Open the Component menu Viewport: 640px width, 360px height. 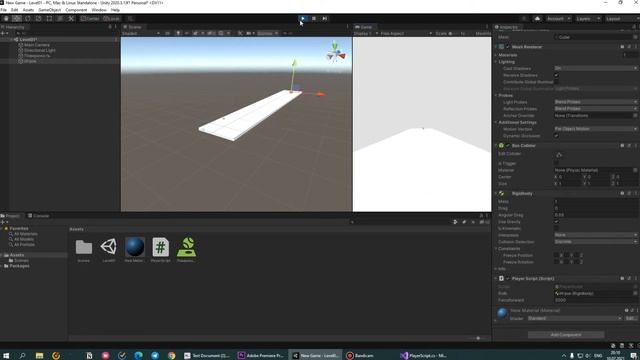76,10
